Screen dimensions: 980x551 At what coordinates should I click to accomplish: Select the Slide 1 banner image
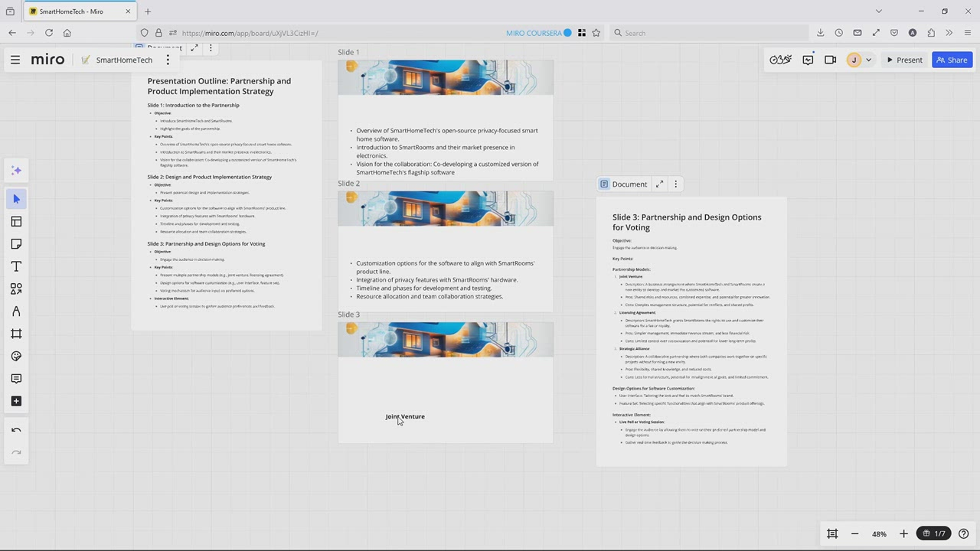(446, 77)
